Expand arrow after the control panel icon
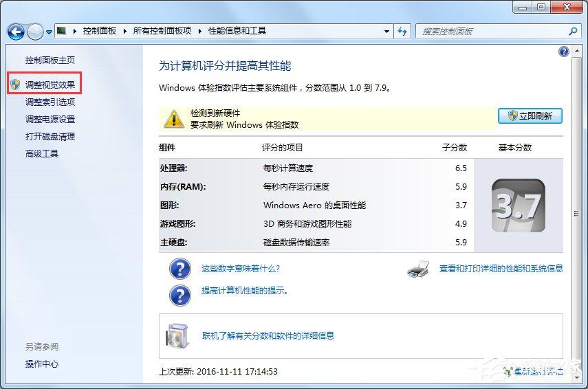The image size is (588, 389). coord(75,31)
